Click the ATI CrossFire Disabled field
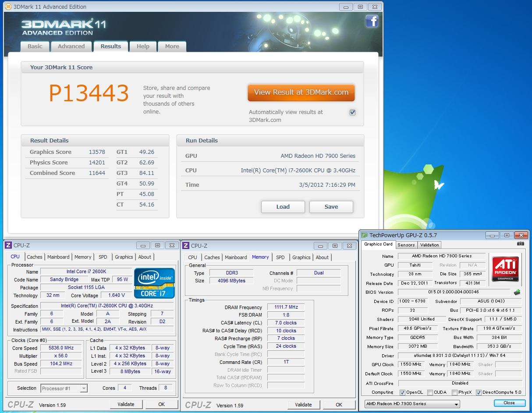The height and width of the screenshot is (413, 532). tap(460, 383)
